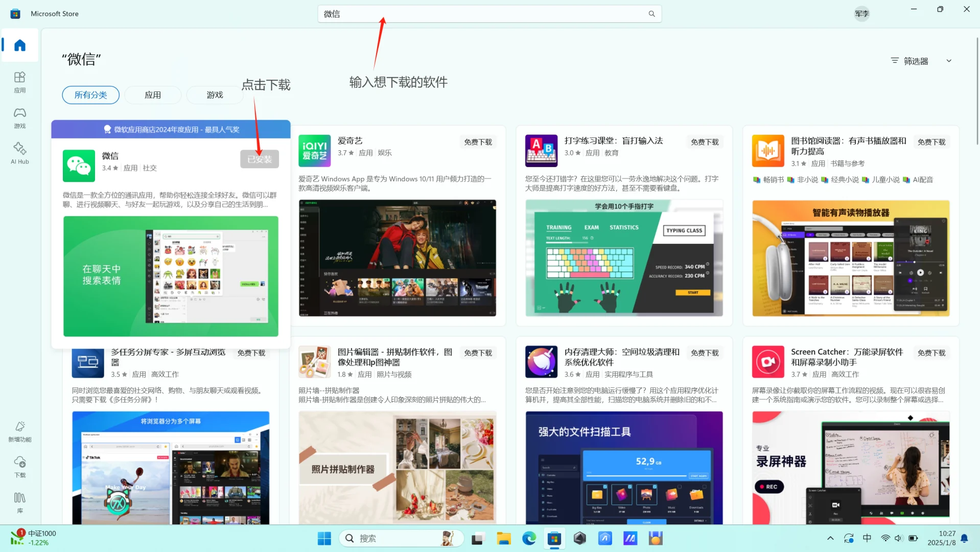980x552 pixels.
Task: Open the 应用 sidebar icon
Action: pyautogui.click(x=20, y=82)
